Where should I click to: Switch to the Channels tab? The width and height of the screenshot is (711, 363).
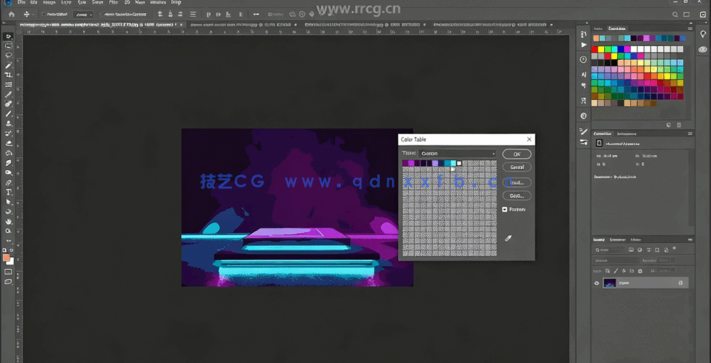[x=617, y=239]
